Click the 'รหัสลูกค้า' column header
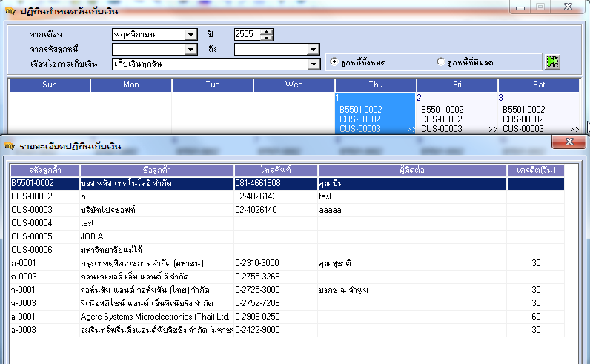590x364 pixels. [45, 171]
